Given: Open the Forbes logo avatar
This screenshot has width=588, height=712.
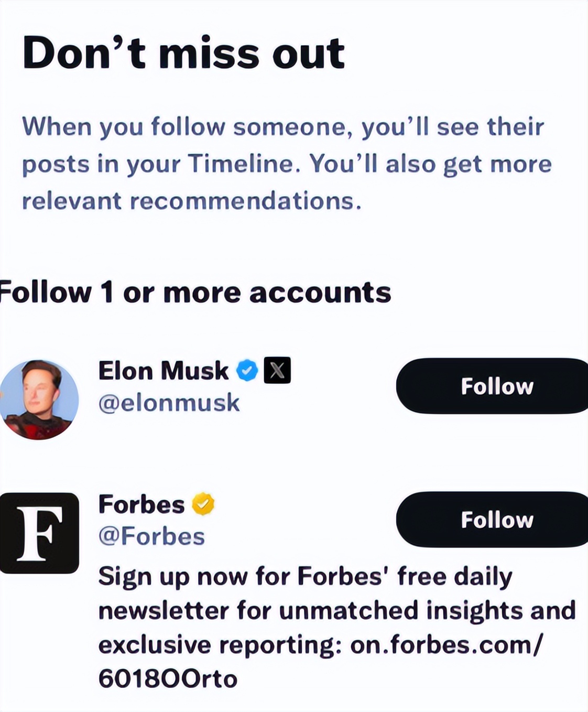Looking at the screenshot, I should click(x=39, y=533).
